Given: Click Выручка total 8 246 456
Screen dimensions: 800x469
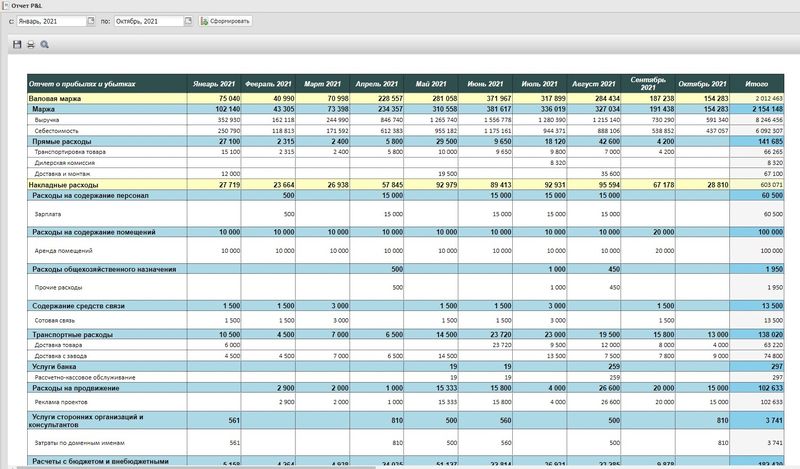Looking at the screenshot, I should 769,120.
